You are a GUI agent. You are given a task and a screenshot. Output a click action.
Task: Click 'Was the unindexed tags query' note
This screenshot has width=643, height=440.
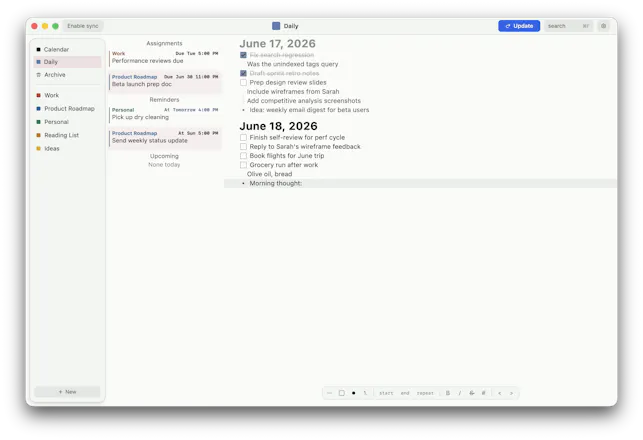292,64
